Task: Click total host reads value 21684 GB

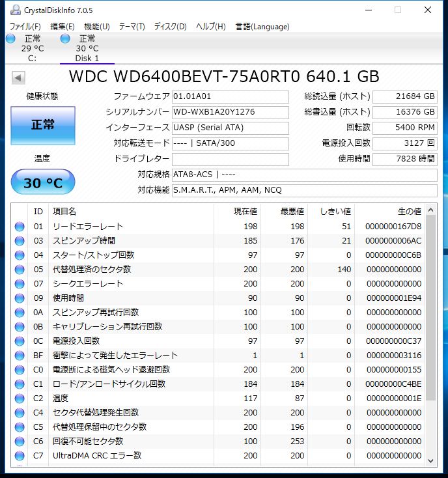Action: pos(405,96)
